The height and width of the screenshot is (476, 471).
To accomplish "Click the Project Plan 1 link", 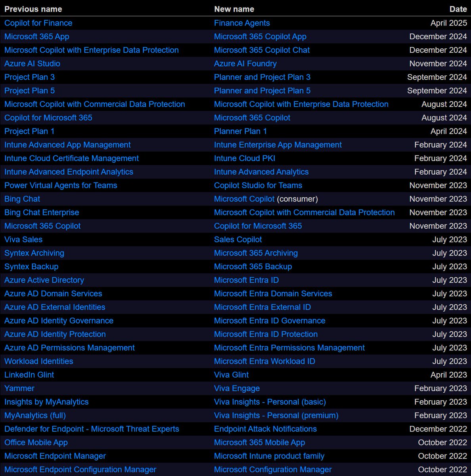I will 30,131.
